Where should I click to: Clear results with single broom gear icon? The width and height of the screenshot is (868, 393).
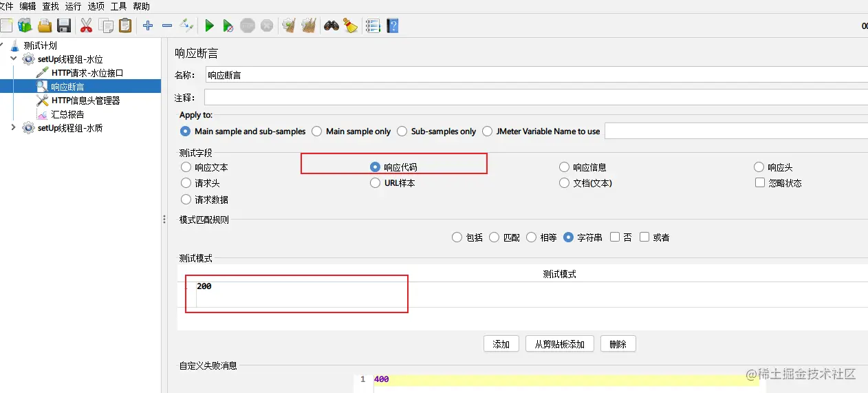pos(289,26)
